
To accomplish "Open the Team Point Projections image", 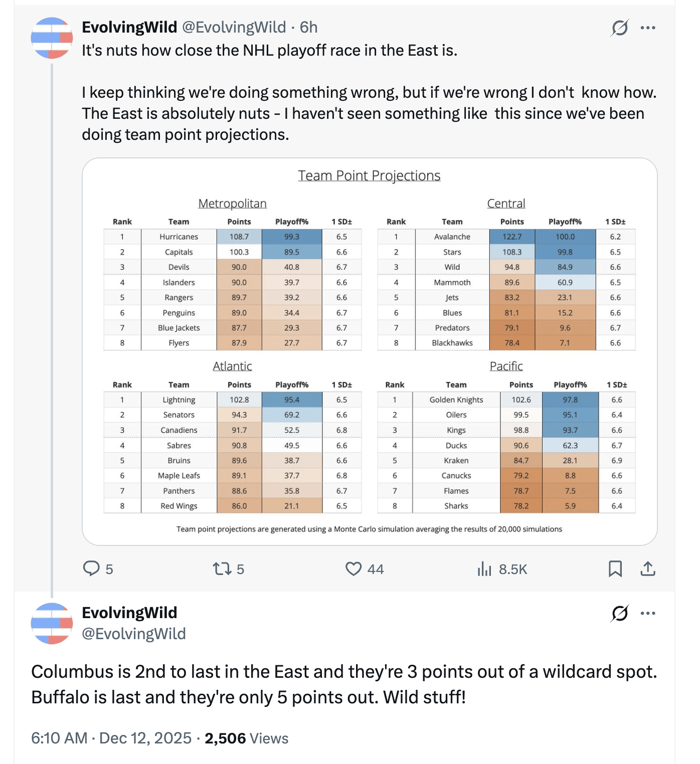I will [369, 351].
